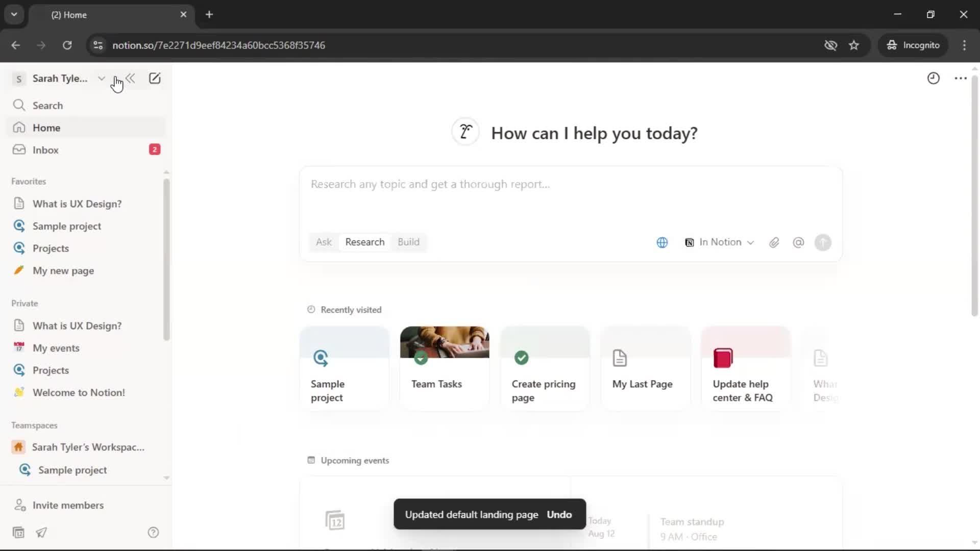
Task: Click the sidebar vertical scrollbar
Action: pyautogui.click(x=166, y=259)
